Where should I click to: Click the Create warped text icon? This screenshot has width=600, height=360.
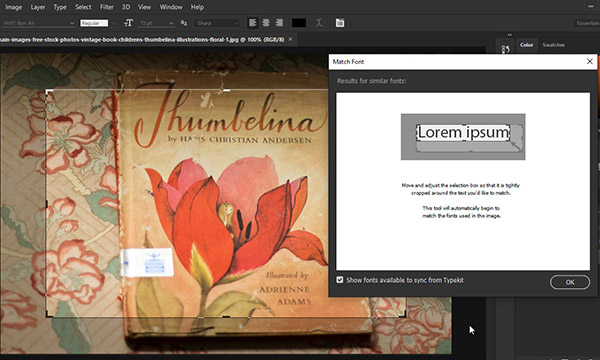pyautogui.click(x=319, y=23)
